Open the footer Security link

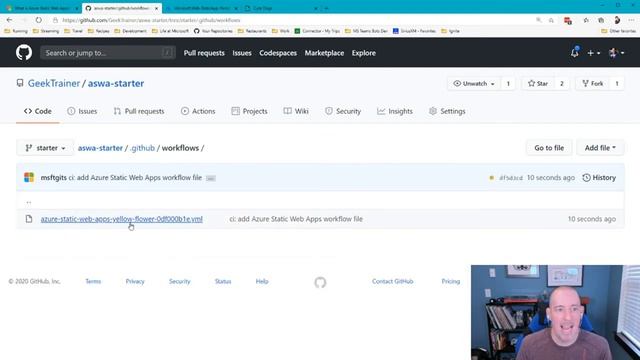180,281
